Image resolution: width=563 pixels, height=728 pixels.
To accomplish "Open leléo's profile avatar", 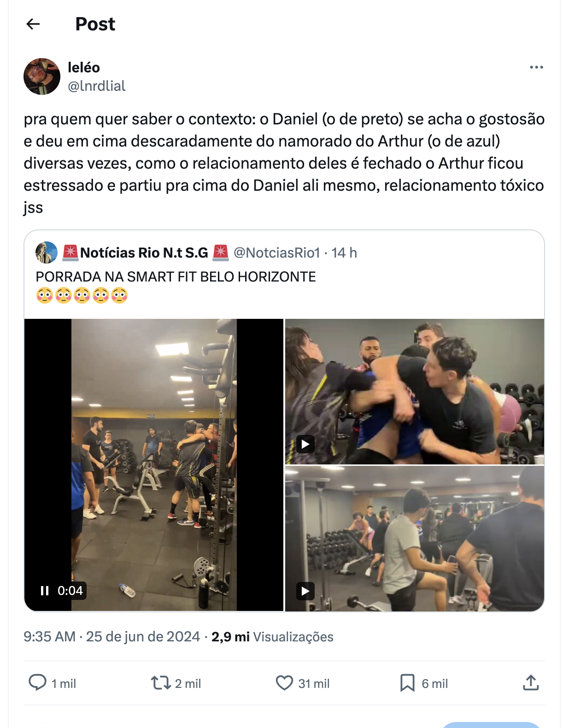I will pos(42,76).
